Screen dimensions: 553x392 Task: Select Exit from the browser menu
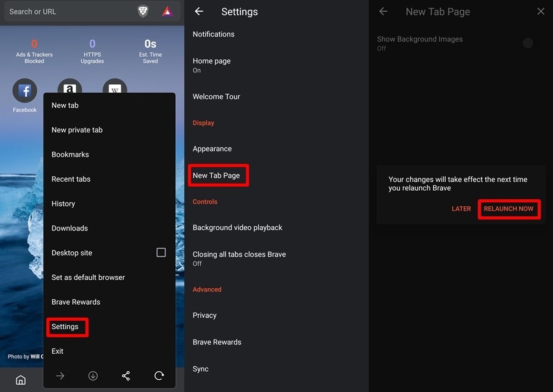(x=109, y=351)
